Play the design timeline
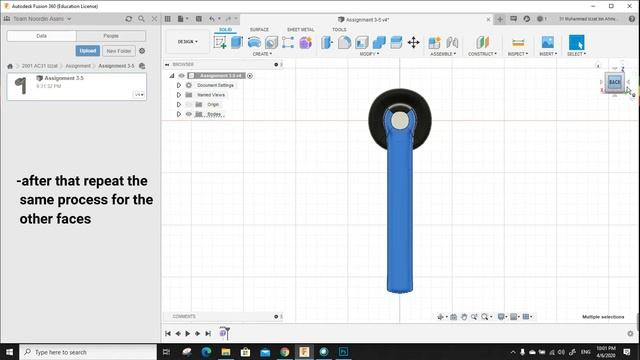 tap(188, 333)
